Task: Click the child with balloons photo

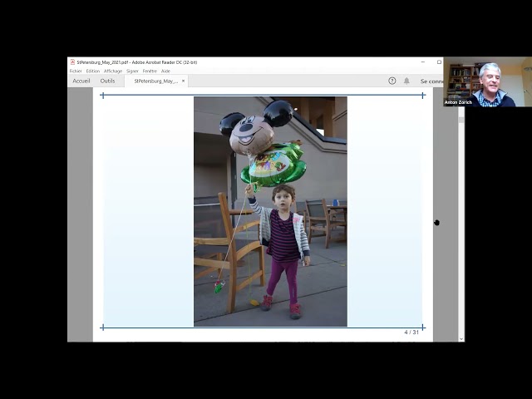Action: pos(270,211)
